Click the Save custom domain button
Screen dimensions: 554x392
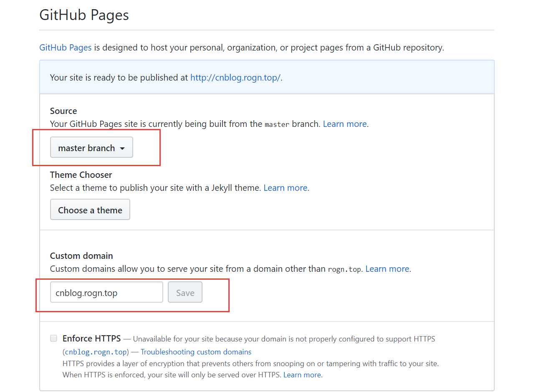(185, 292)
